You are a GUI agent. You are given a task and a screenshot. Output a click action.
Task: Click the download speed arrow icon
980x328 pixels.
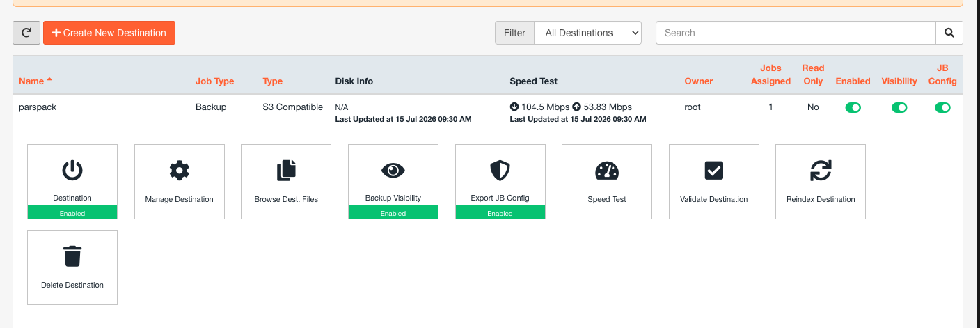click(514, 107)
